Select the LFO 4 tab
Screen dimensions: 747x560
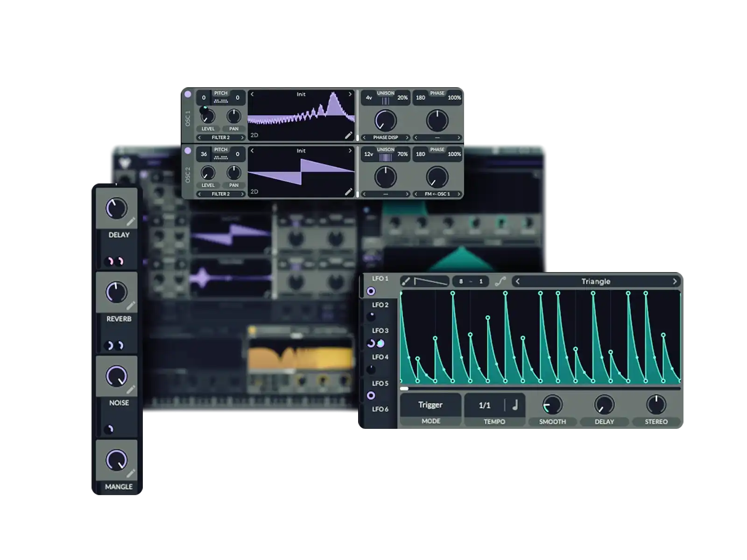point(380,357)
